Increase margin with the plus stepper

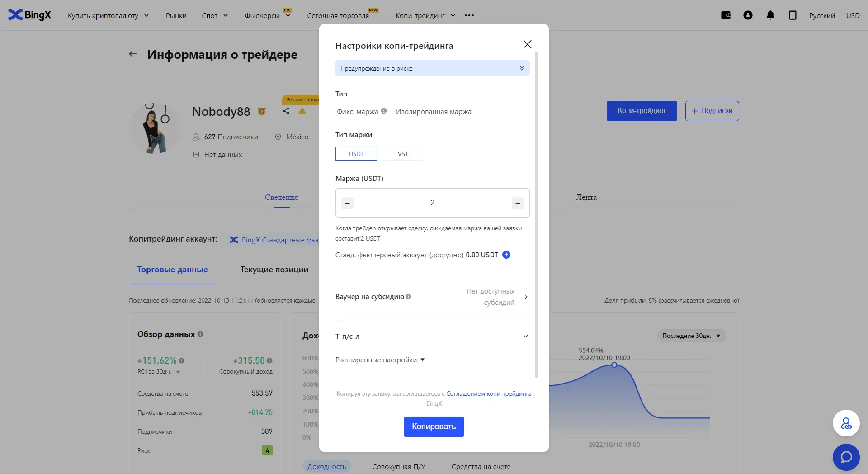point(518,203)
